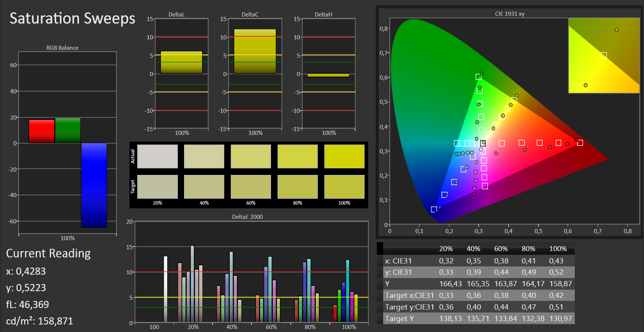
Task: Click the white point target square in CIE diagram
Action: coord(483,143)
